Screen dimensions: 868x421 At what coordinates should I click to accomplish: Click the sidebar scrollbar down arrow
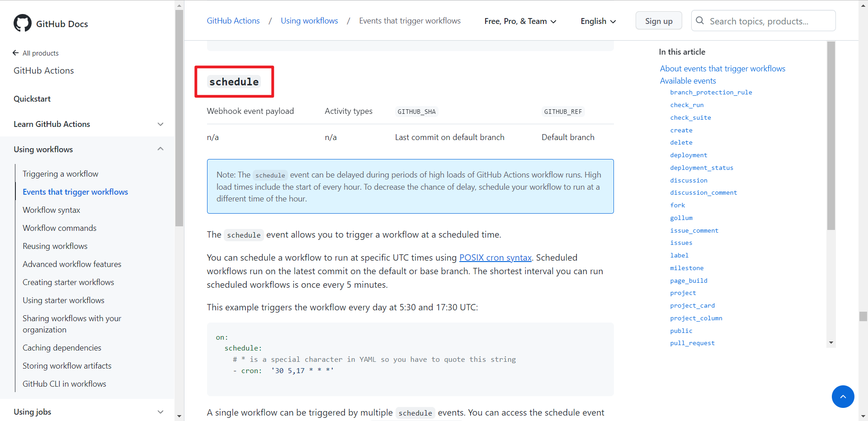179,416
